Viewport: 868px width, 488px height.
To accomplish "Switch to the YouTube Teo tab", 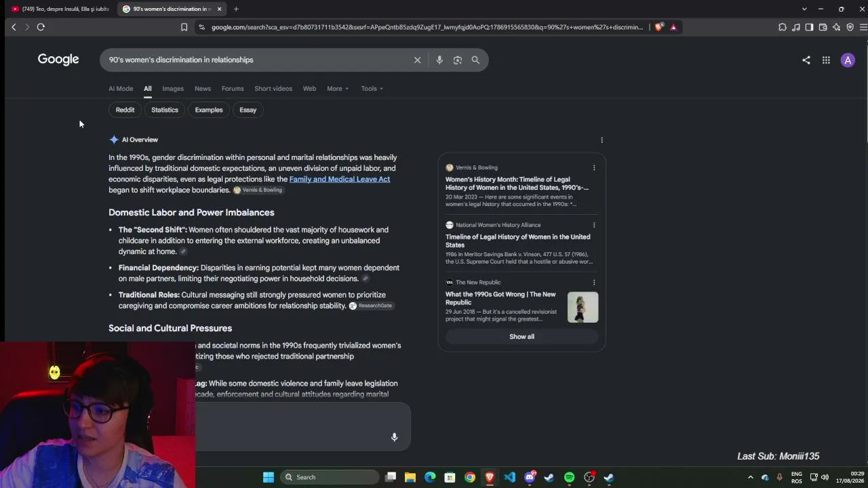I will (60, 9).
